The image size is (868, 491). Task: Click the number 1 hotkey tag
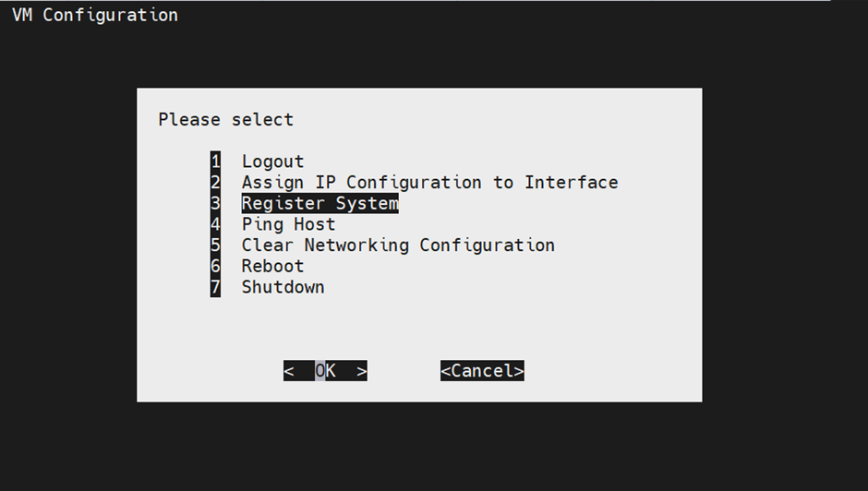tap(215, 162)
